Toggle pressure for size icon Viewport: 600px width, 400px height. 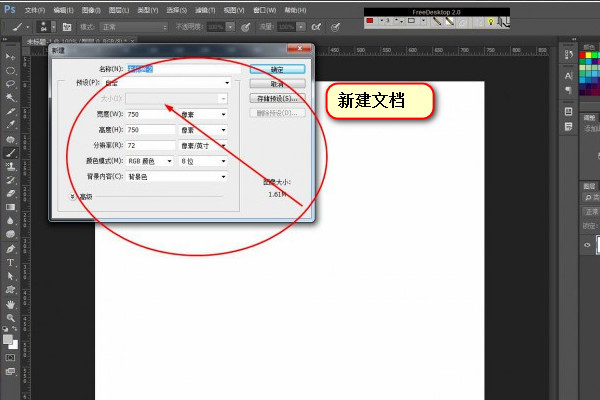[x=335, y=27]
